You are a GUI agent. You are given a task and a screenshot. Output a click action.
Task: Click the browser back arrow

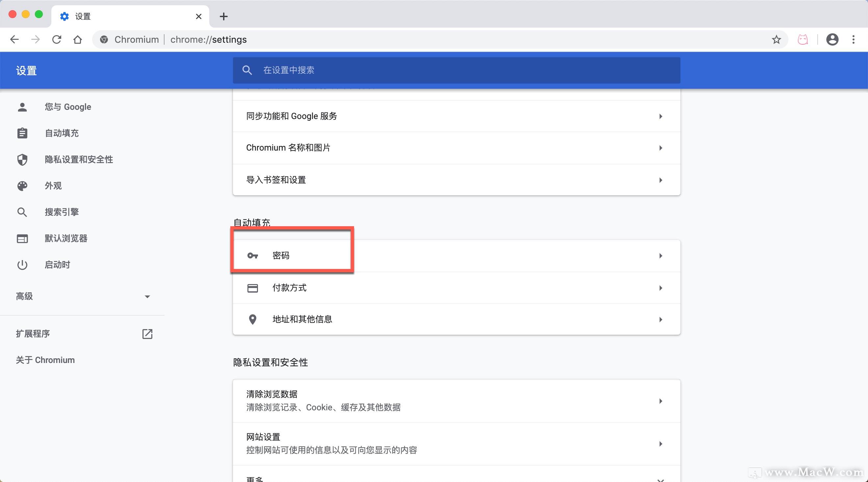coord(14,39)
